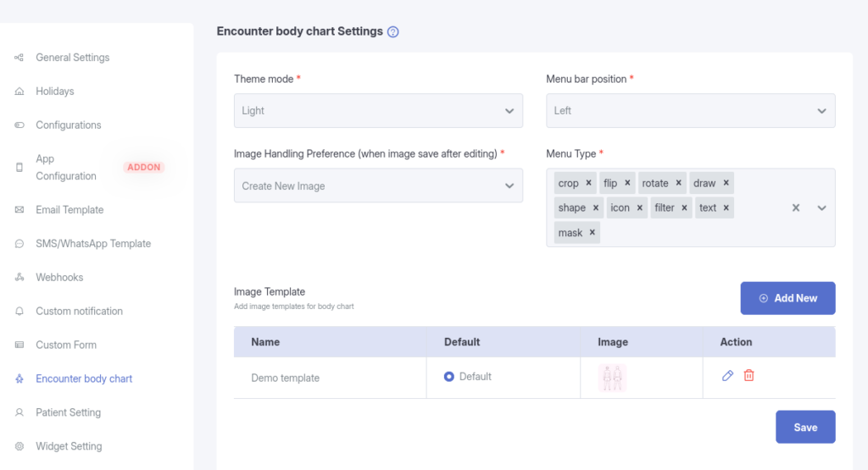The image size is (868, 470).
Task: Expand the Menu Type options chevron
Action: click(821, 207)
